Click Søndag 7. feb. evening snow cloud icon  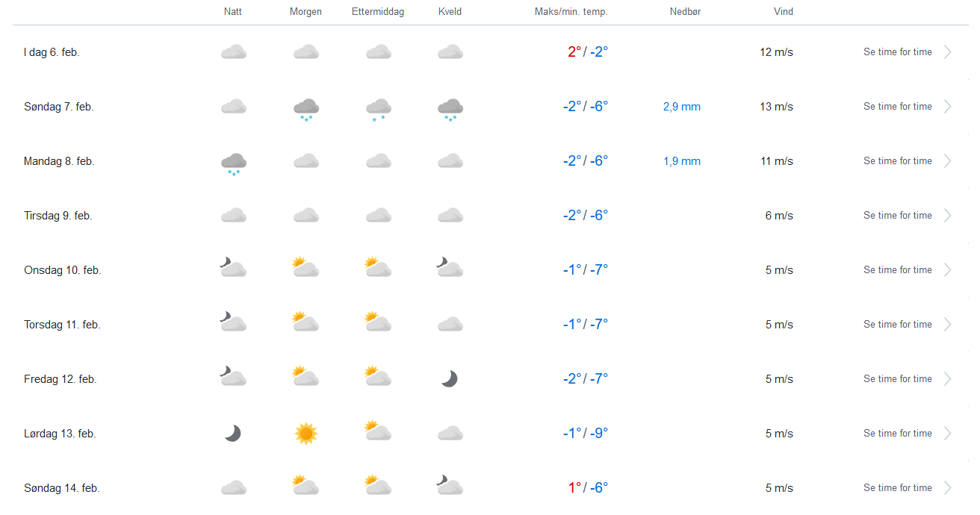click(450, 108)
